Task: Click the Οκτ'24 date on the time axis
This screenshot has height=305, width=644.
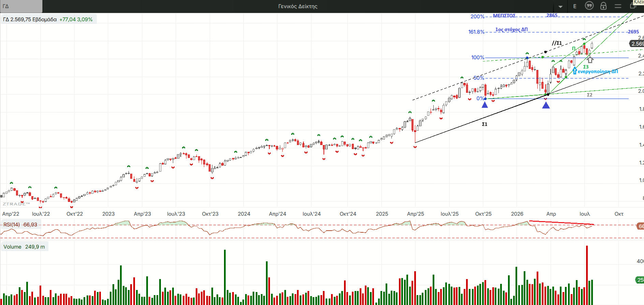Action: point(348,214)
